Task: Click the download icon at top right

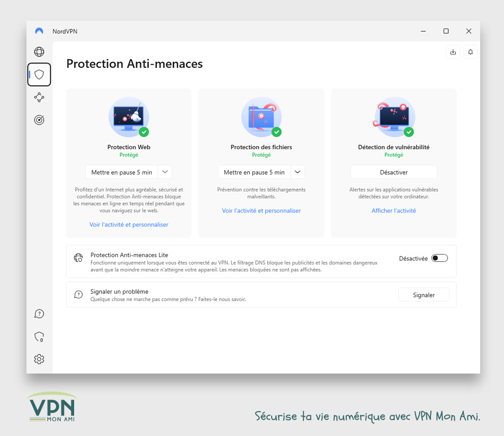Action: 453,52
